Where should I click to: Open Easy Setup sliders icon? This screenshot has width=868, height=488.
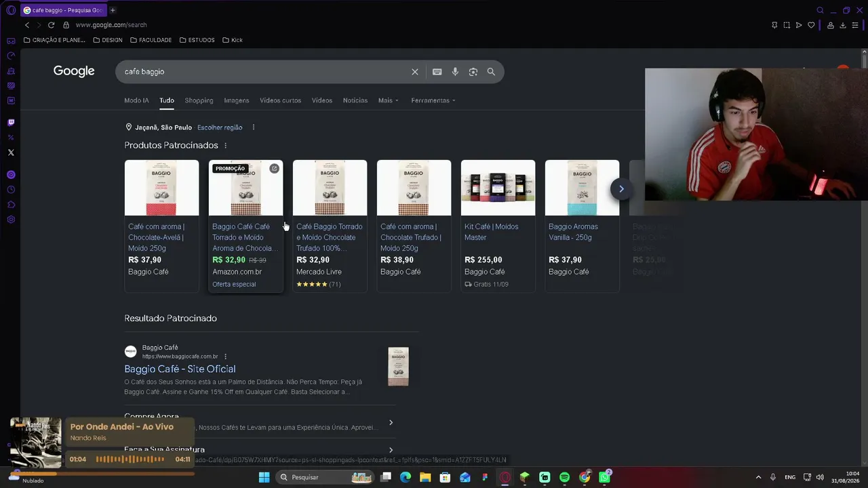tap(856, 25)
